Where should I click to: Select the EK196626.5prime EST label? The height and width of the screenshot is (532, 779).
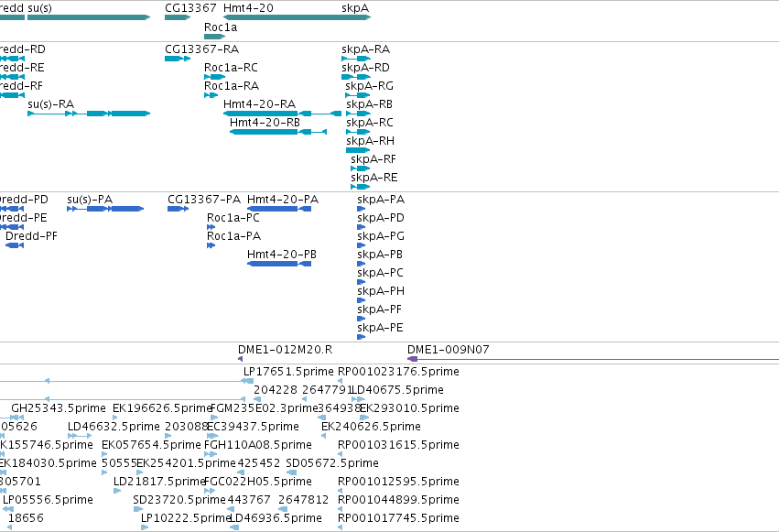click(162, 408)
